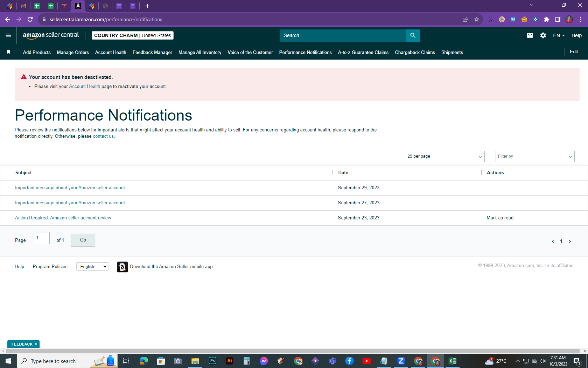This screenshot has height=368, width=588.
Task: Open Account Health in navigation bar
Action: (x=111, y=52)
